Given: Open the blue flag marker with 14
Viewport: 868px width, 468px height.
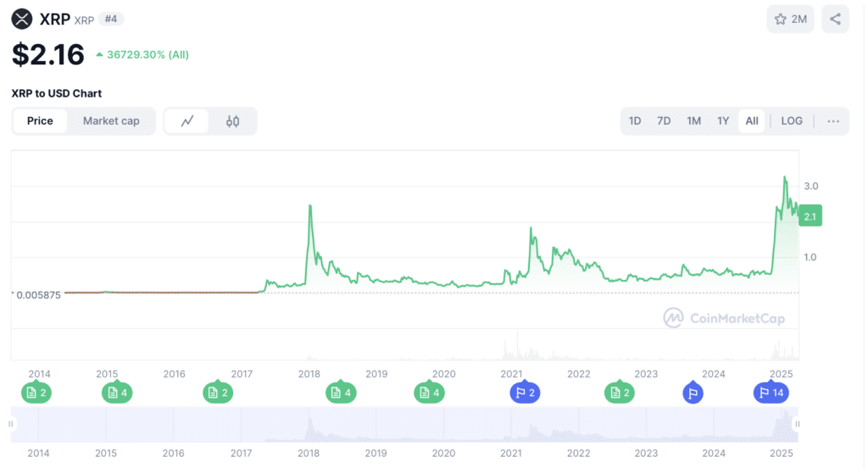Looking at the screenshot, I should (771, 393).
